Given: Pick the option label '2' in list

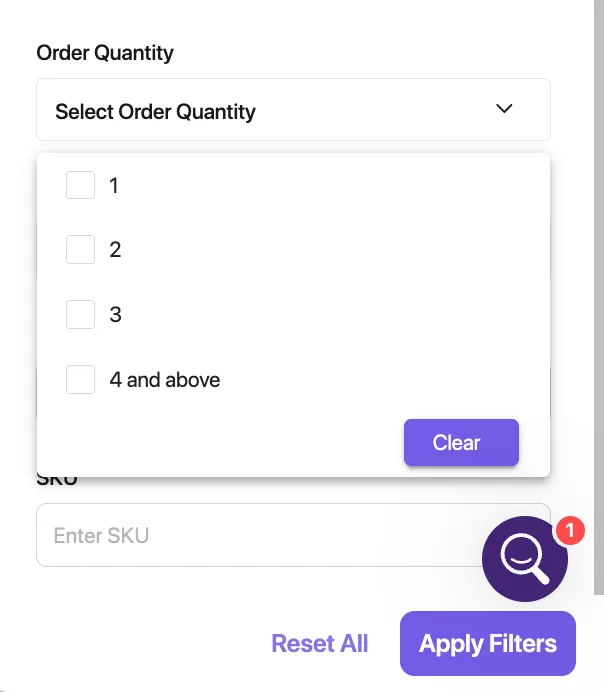Looking at the screenshot, I should coord(115,250).
